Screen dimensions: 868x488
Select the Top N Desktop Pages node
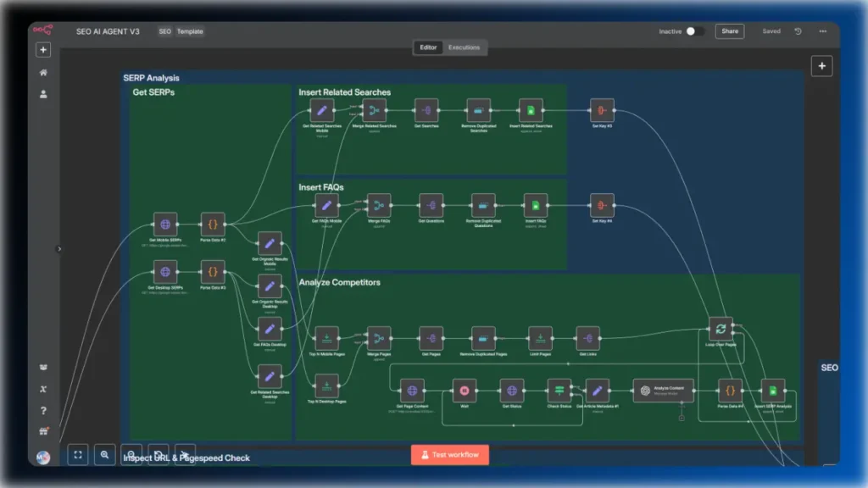pyautogui.click(x=326, y=386)
